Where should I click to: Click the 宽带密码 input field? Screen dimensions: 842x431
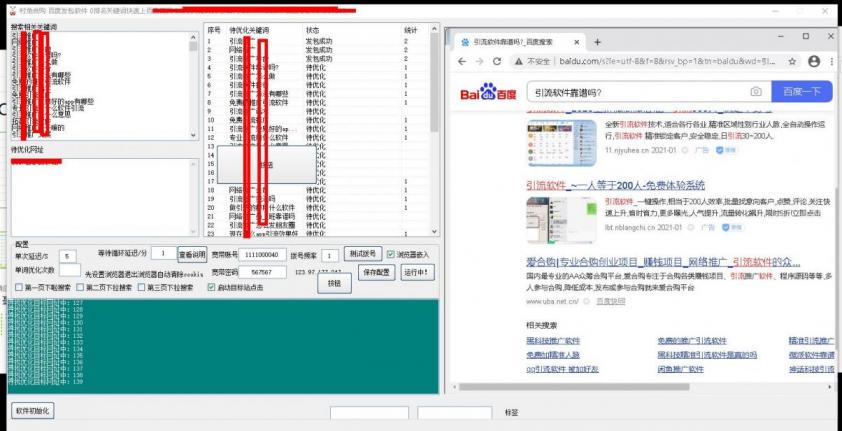pos(262,272)
